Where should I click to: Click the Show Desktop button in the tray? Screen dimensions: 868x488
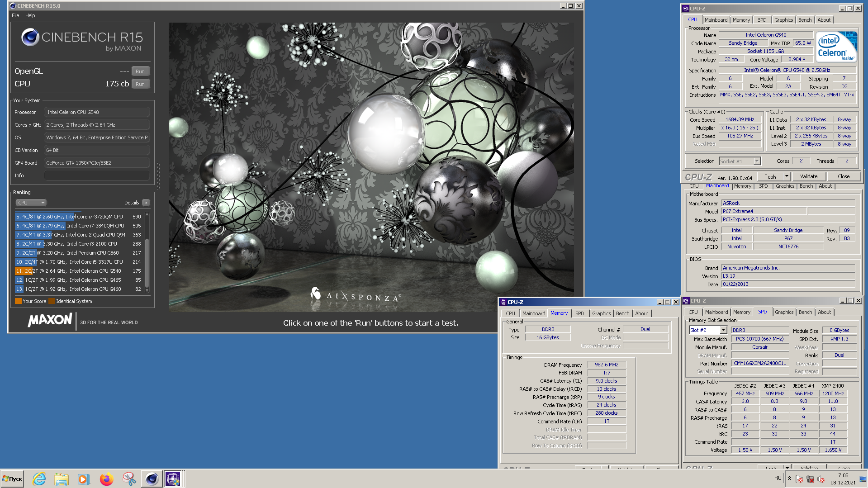coord(863,479)
